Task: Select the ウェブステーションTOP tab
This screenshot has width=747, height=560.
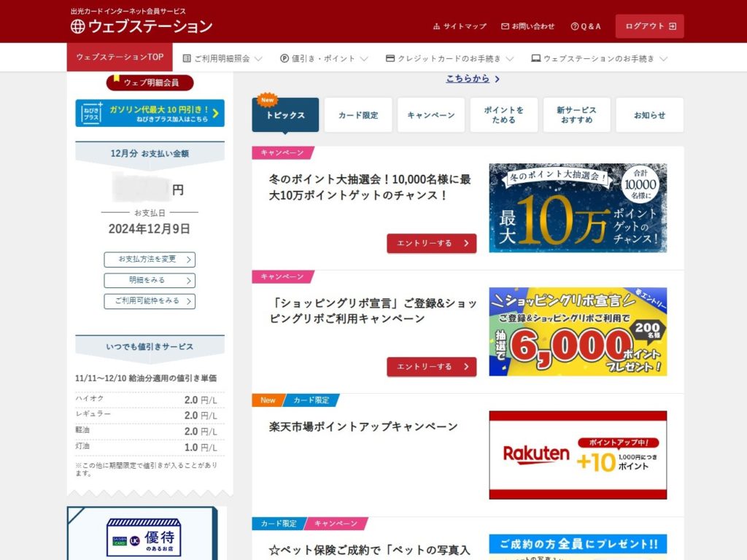Action: point(120,57)
